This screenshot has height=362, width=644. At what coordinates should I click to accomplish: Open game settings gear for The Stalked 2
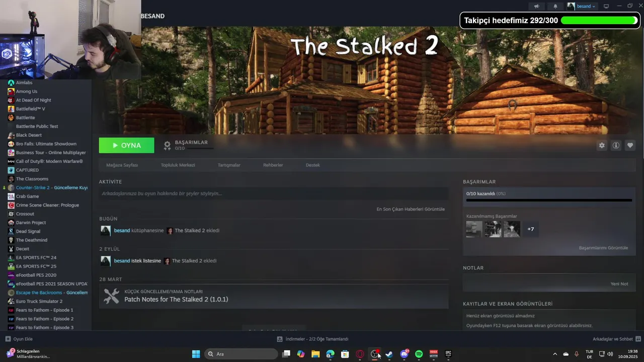click(x=601, y=145)
